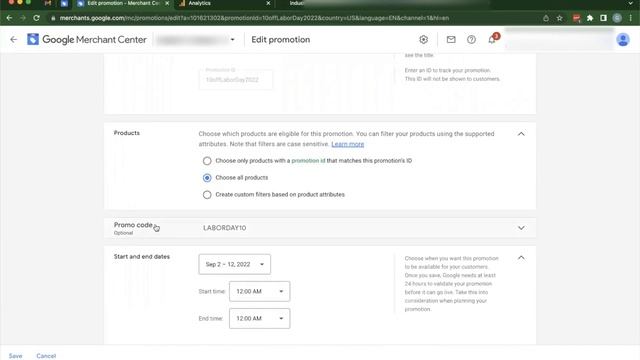Open the settings gear menu

pos(423,40)
